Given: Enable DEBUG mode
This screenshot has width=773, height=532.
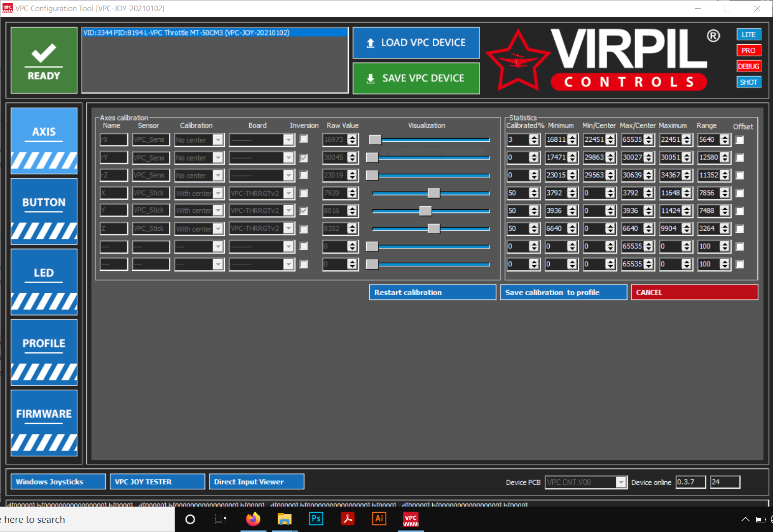Looking at the screenshot, I should coord(749,66).
